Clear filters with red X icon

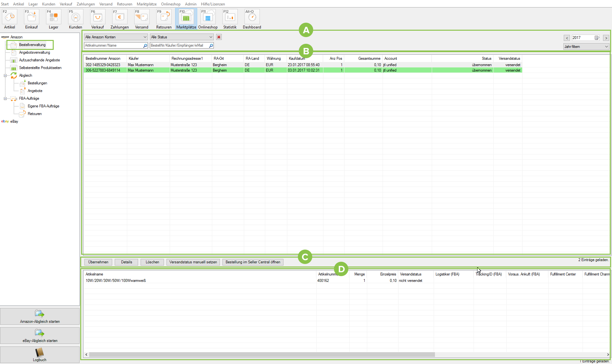click(219, 37)
